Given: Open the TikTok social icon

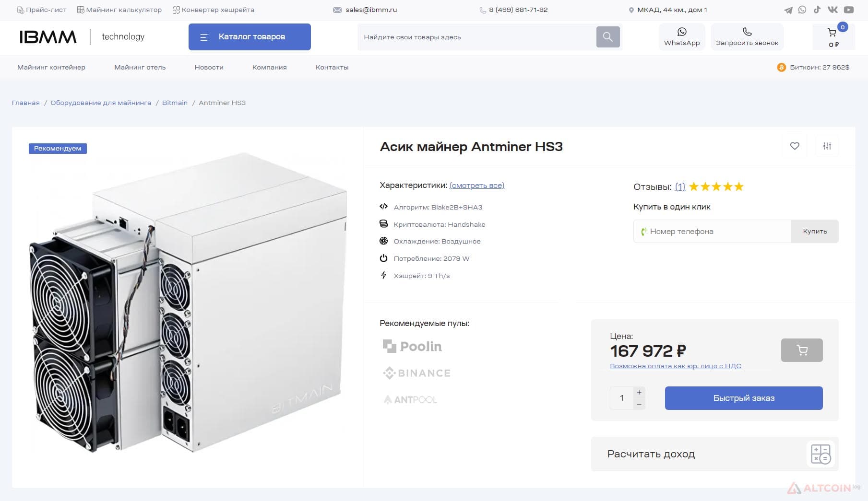Looking at the screenshot, I should click(x=817, y=10).
